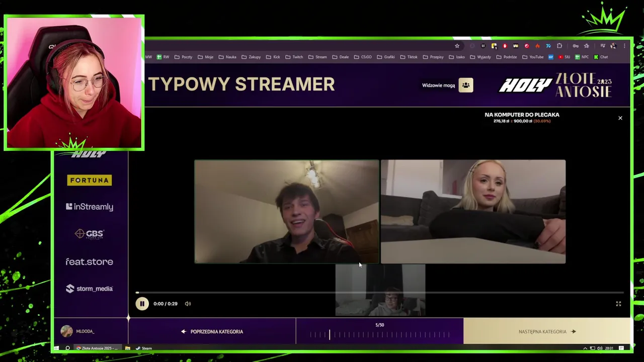Click the feat.store sponsor logo
644x362 pixels.
[x=90, y=262]
